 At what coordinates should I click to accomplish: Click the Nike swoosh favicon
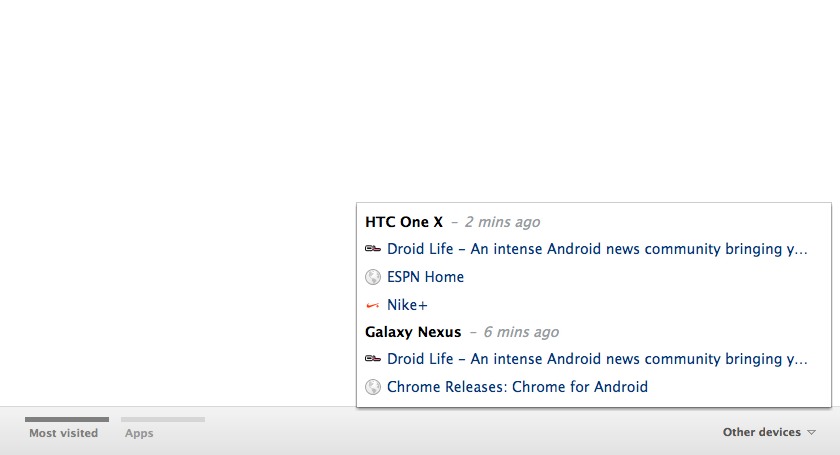click(x=373, y=305)
